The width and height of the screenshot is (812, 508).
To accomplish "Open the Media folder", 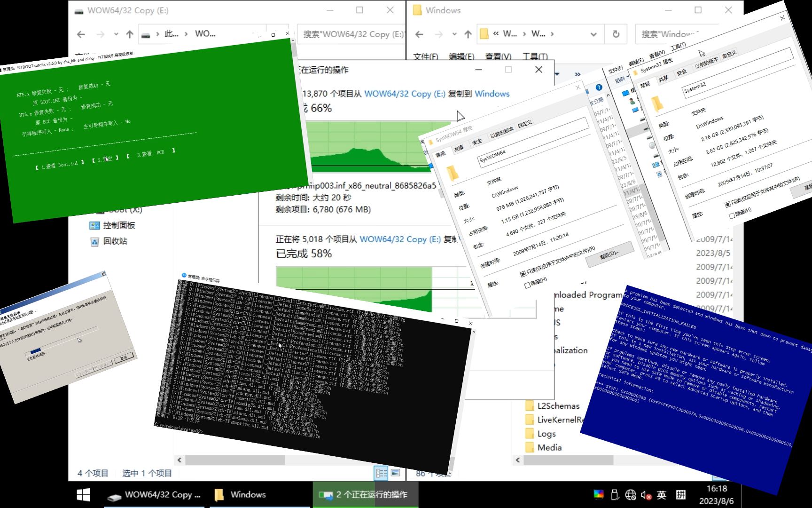I will pos(544,447).
